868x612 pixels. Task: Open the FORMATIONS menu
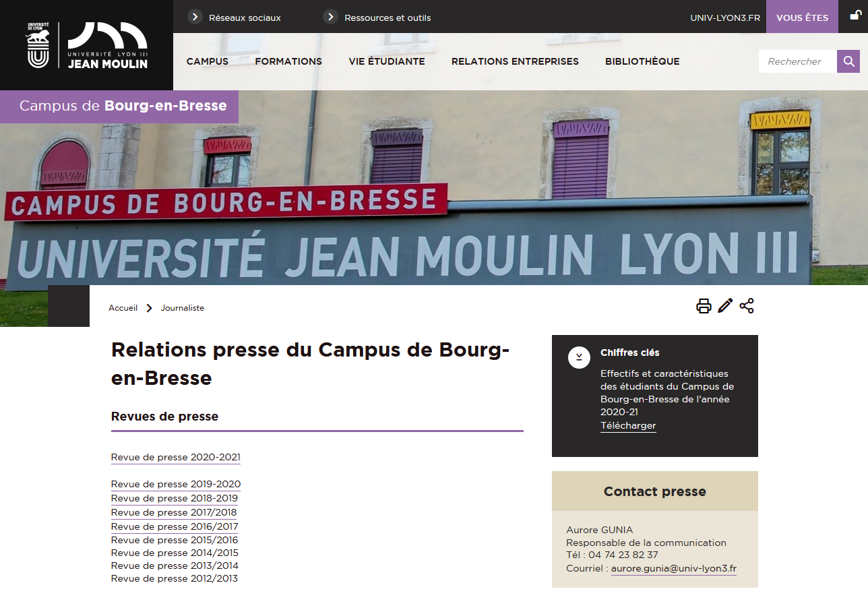click(x=288, y=61)
